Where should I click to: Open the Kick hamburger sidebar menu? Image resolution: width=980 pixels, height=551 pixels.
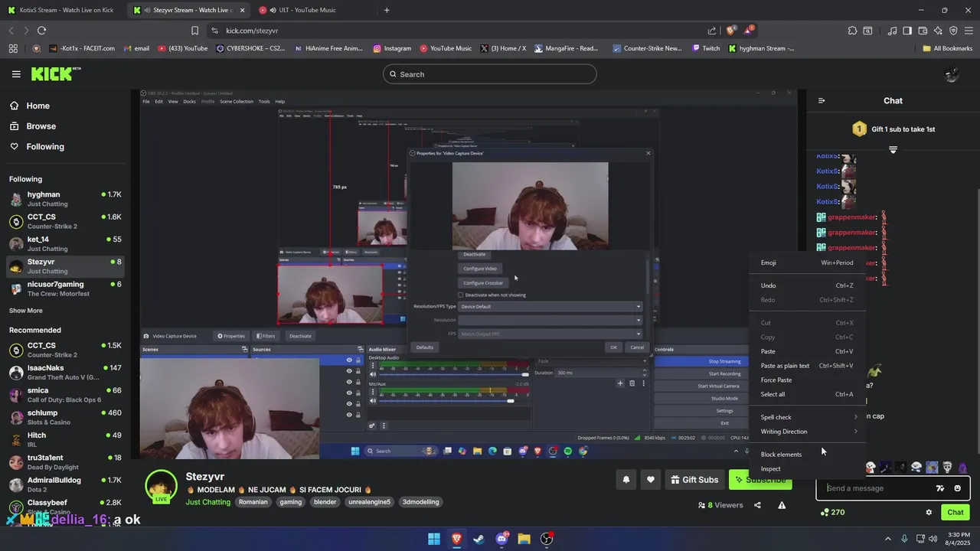click(16, 74)
